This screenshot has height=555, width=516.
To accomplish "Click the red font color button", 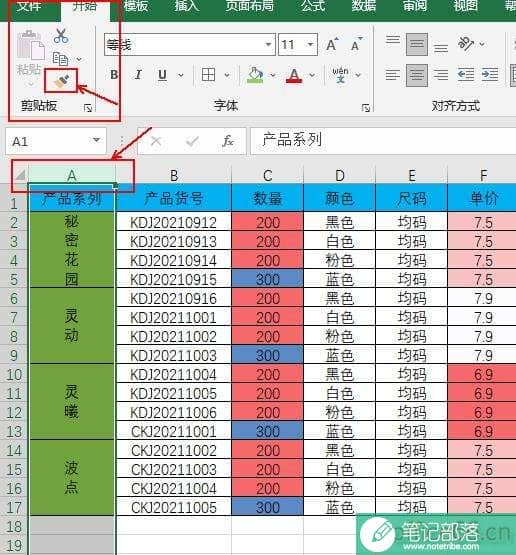I will [294, 75].
